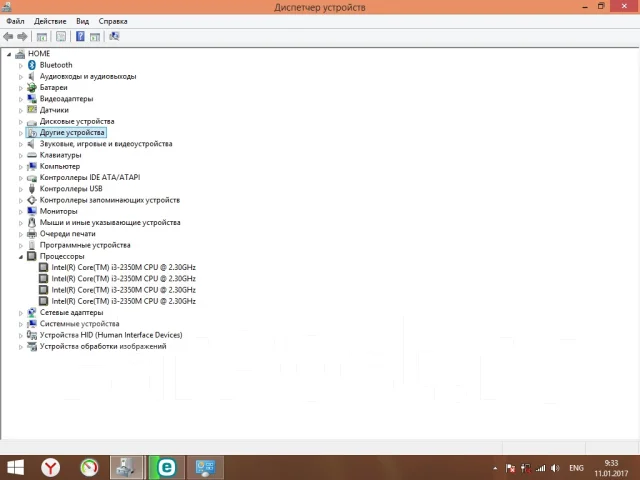Click the Forward arrow toolbar icon
640x480 pixels.
22,37
